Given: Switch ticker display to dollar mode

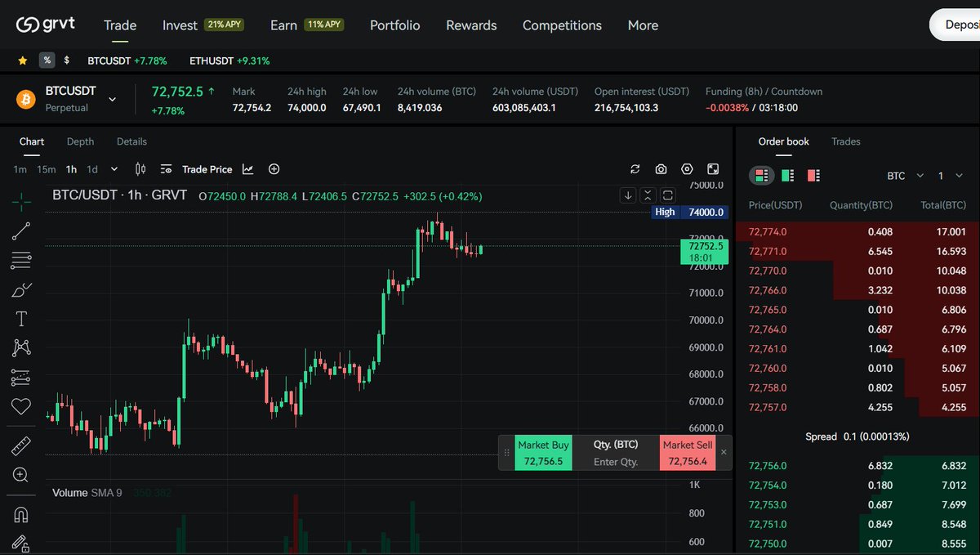Looking at the screenshot, I should coord(67,60).
